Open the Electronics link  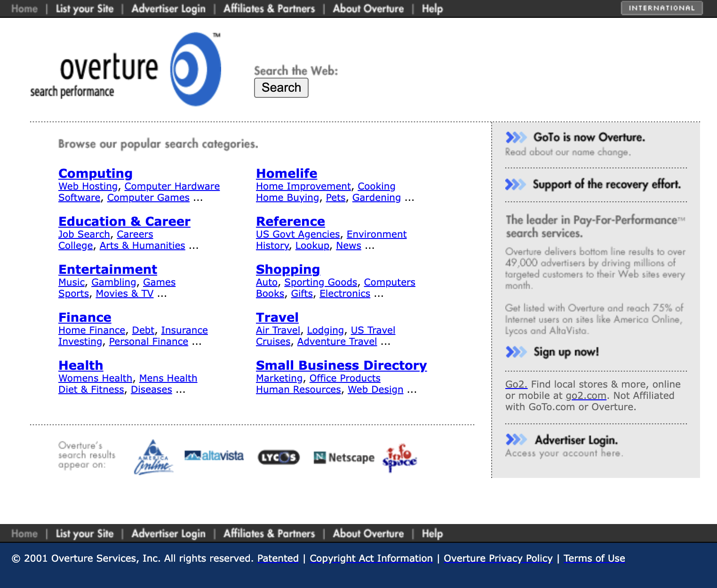pyautogui.click(x=345, y=294)
